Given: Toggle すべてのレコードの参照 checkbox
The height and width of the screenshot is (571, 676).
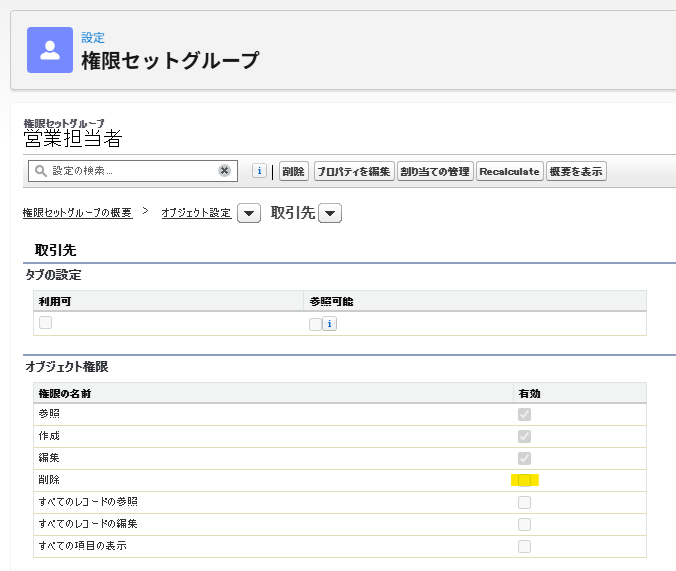Looking at the screenshot, I should click(524, 502).
